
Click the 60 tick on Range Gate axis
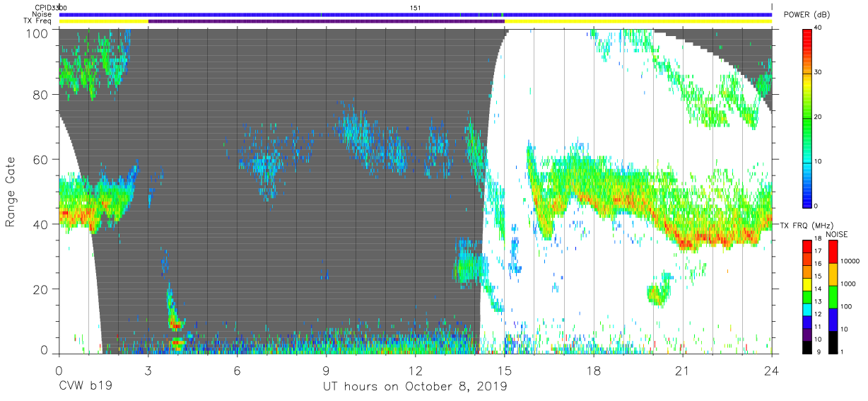(41, 160)
